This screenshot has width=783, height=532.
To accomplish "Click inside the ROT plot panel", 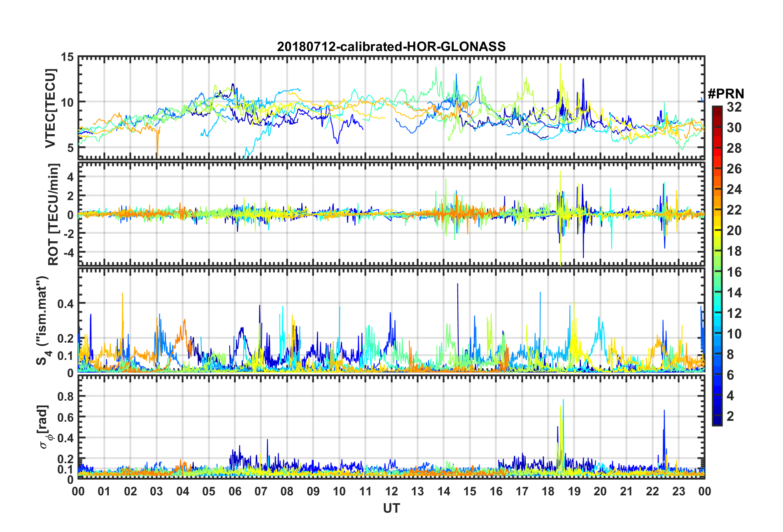I will 391,214.
